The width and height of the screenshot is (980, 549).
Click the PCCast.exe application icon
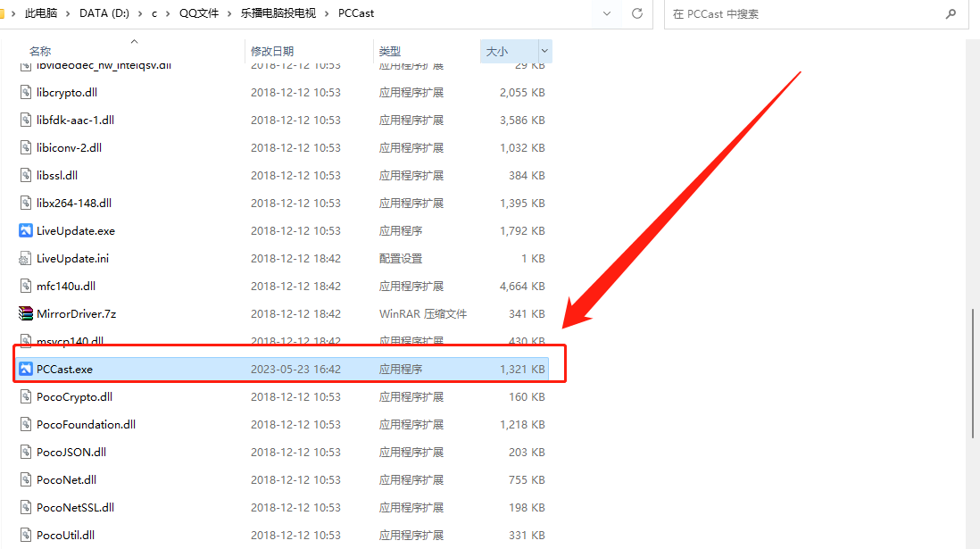(25, 369)
